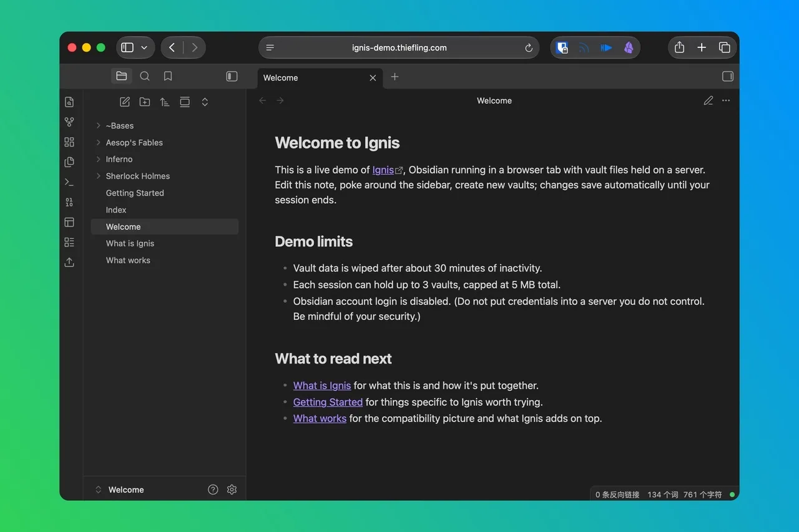This screenshot has height=532, width=799.
Task: Go back in Safari history
Action: coord(172,47)
